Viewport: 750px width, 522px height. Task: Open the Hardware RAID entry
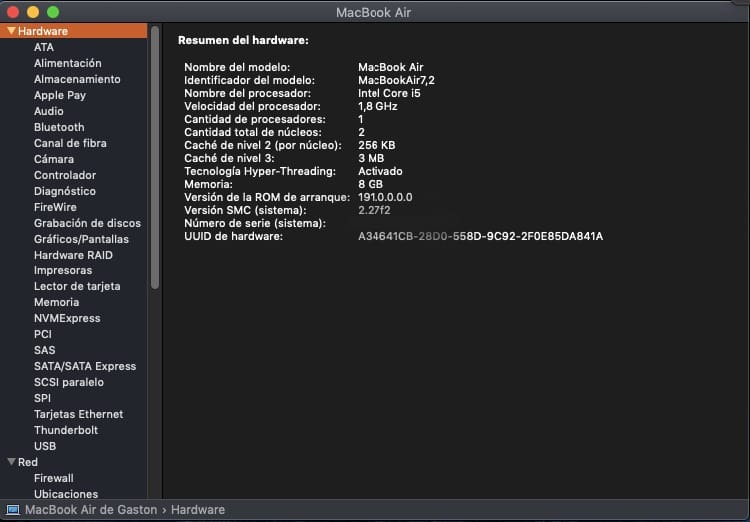(x=73, y=255)
